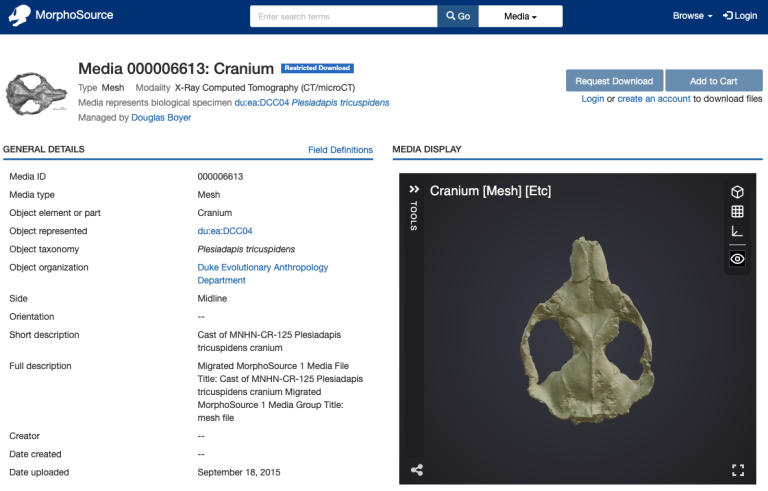
Task: Open the Media search type dropdown
Action: [520, 16]
